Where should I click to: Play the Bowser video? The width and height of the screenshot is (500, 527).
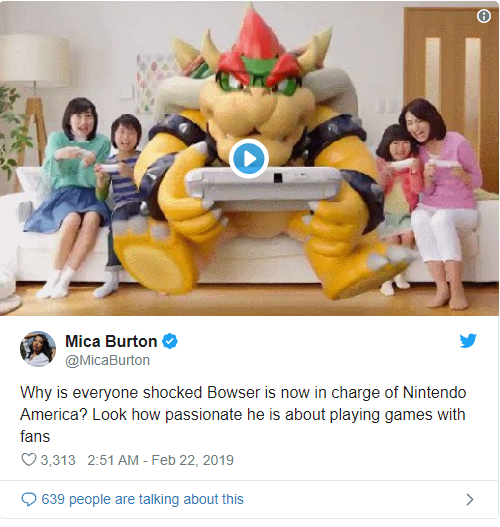pyautogui.click(x=249, y=159)
